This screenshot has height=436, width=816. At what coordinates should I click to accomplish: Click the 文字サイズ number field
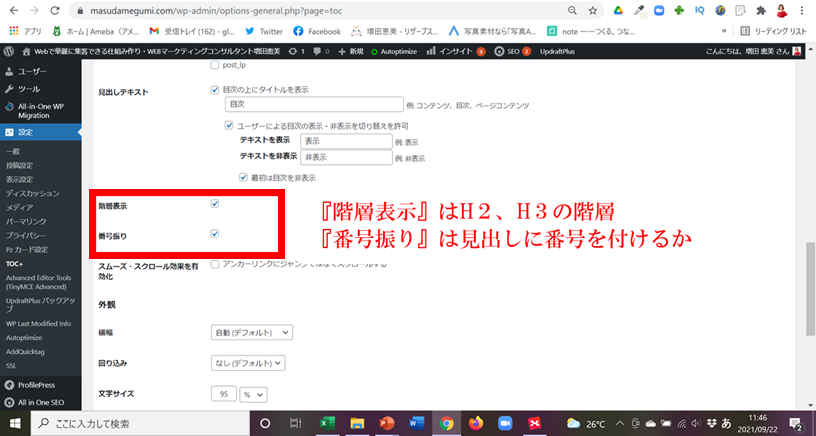(224, 394)
